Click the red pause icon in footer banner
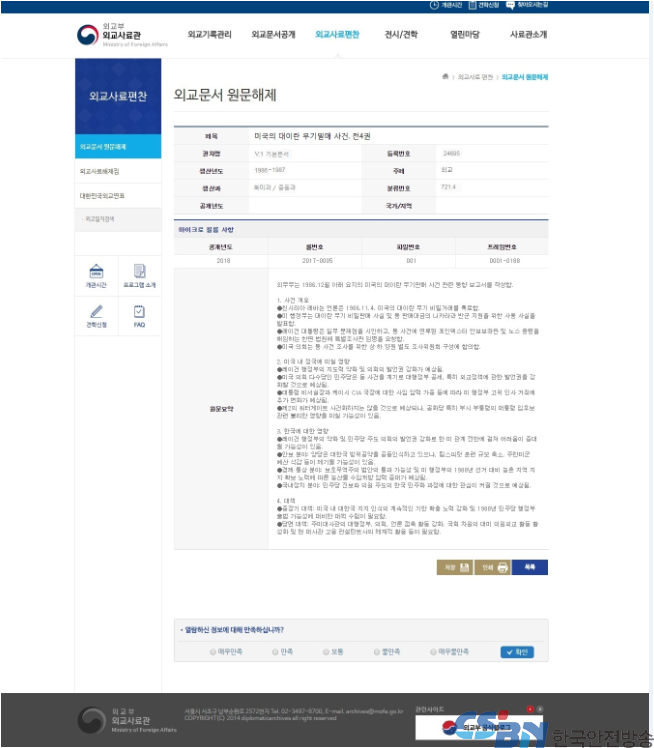Image resolution: width=654 pixels, height=748 pixels. pyautogui.click(x=530, y=709)
